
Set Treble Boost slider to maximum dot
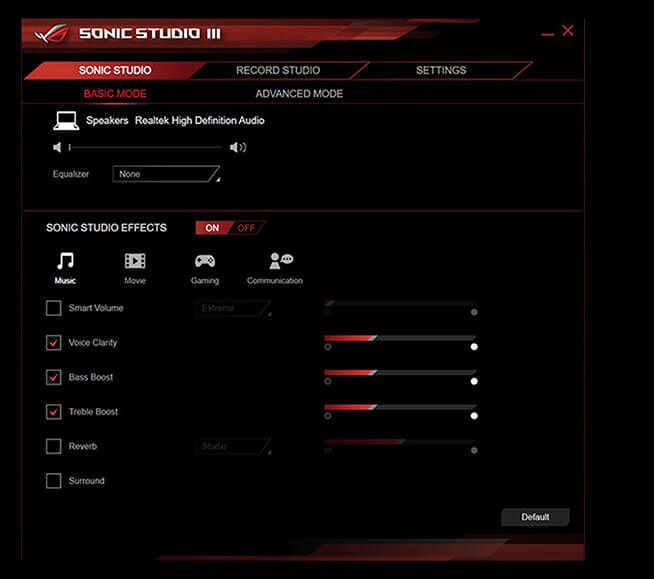point(474,416)
